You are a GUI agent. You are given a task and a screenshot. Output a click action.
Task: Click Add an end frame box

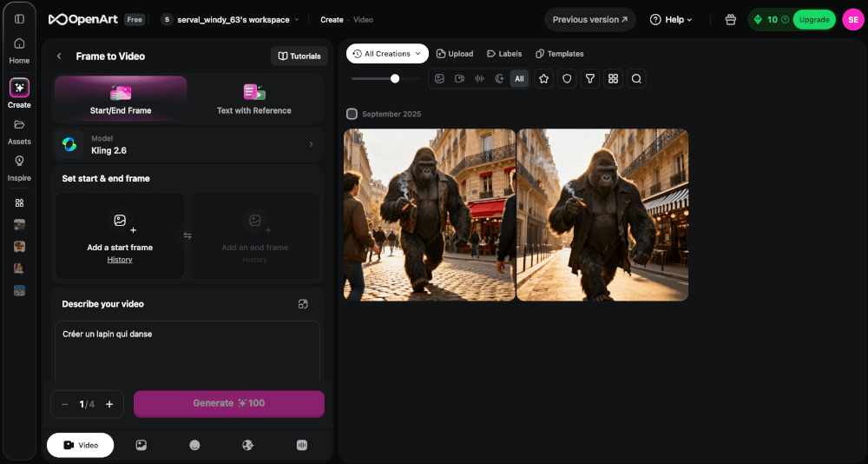[255, 235]
